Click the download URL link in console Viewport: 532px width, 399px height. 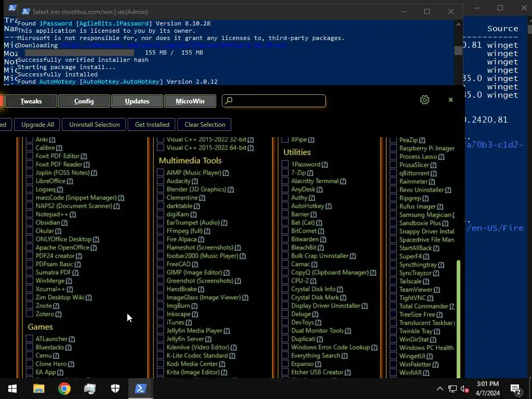pos(174,45)
